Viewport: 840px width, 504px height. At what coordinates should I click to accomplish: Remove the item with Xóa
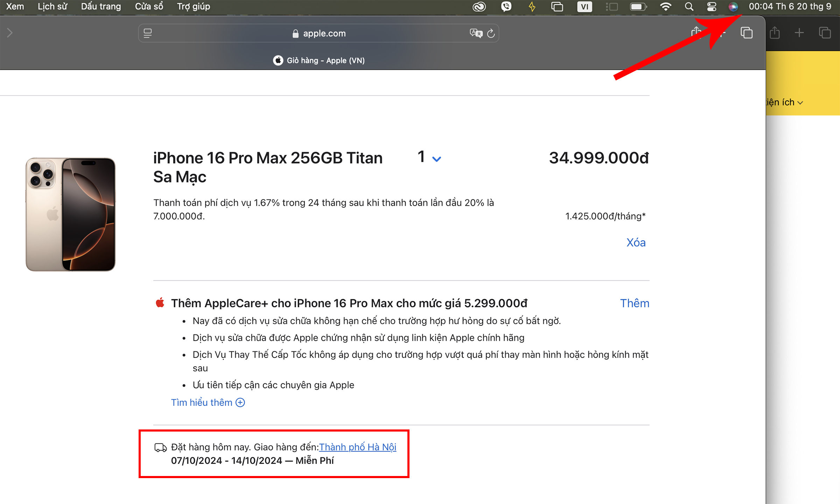[636, 243]
